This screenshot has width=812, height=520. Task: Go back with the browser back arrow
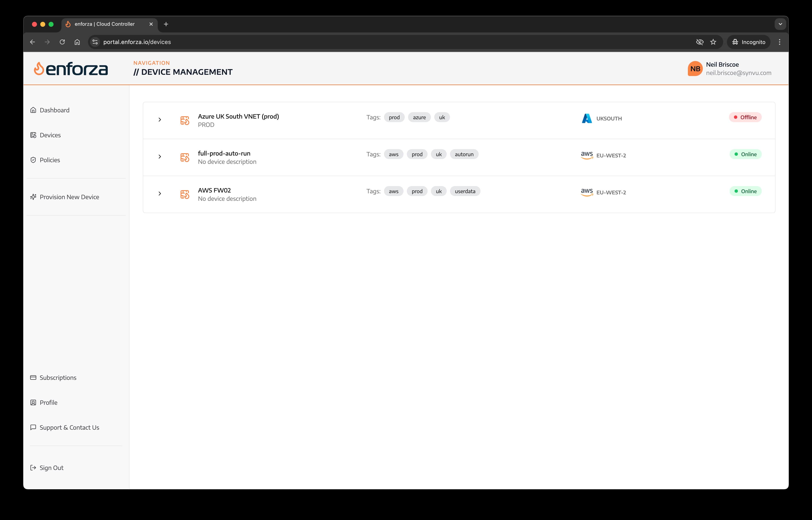point(32,42)
